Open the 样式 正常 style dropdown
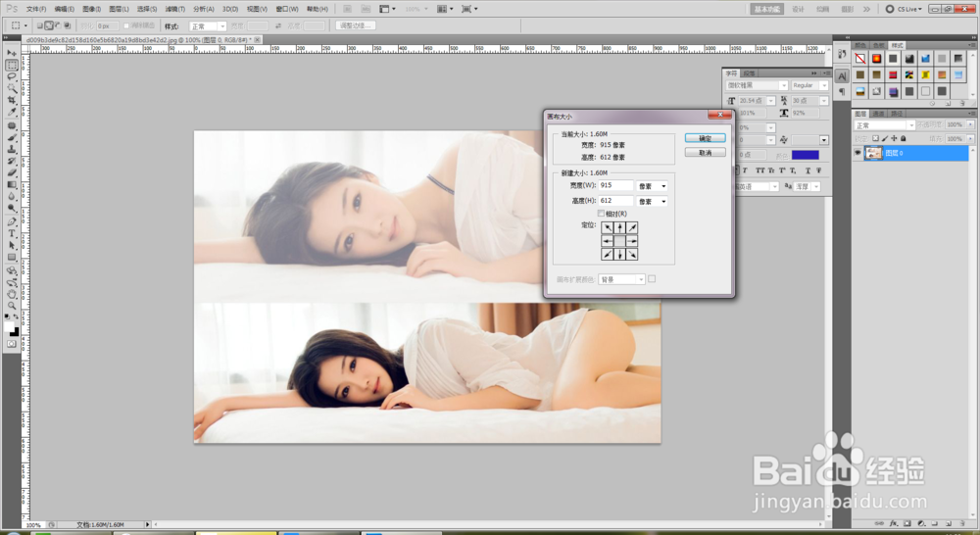Viewport: 980px width, 535px height. tap(208, 26)
